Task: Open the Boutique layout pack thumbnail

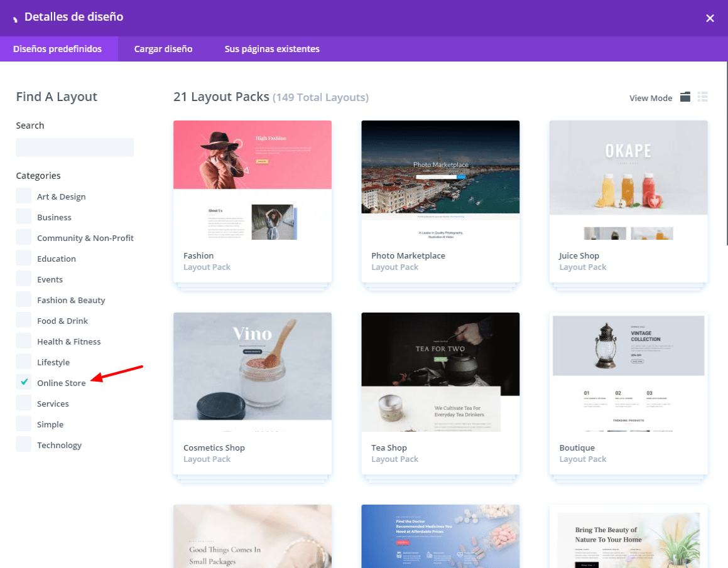Action: (628, 372)
